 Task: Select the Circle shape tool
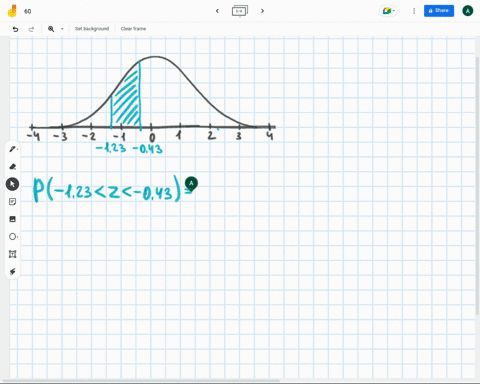13,237
